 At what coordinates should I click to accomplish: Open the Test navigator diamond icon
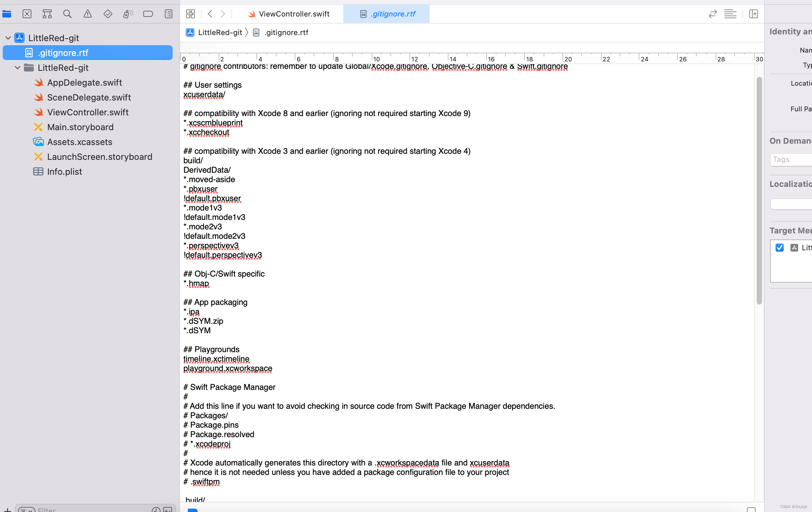pyautogui.click(x=108, y=14)
